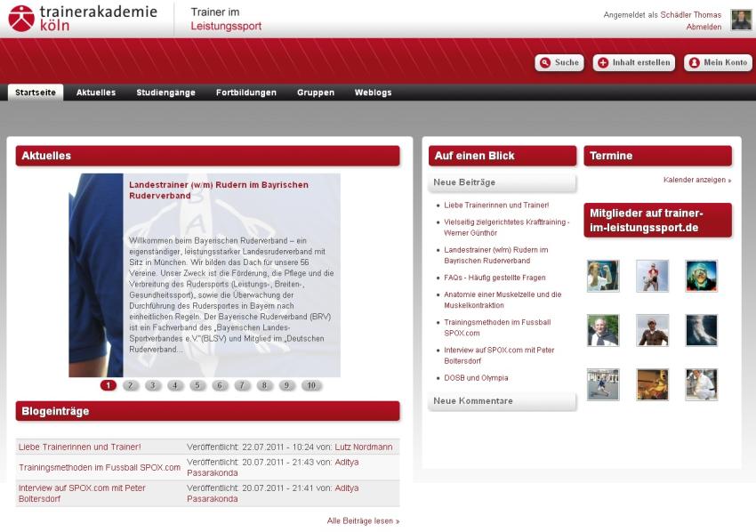Viewport: 756px width, 532px height.
Task: Open the Weblogs navigation item
Action: tap(373, 93)
